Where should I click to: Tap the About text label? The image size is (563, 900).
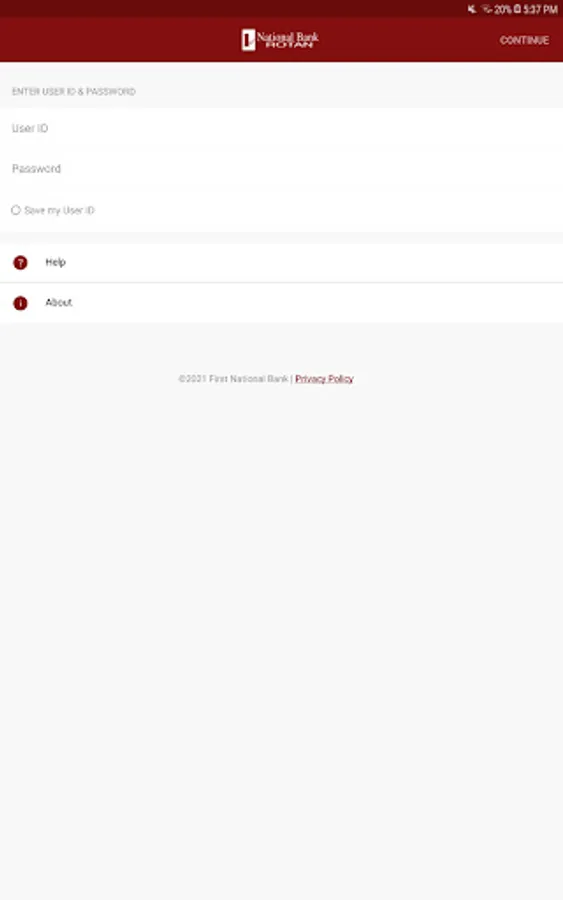59,302
